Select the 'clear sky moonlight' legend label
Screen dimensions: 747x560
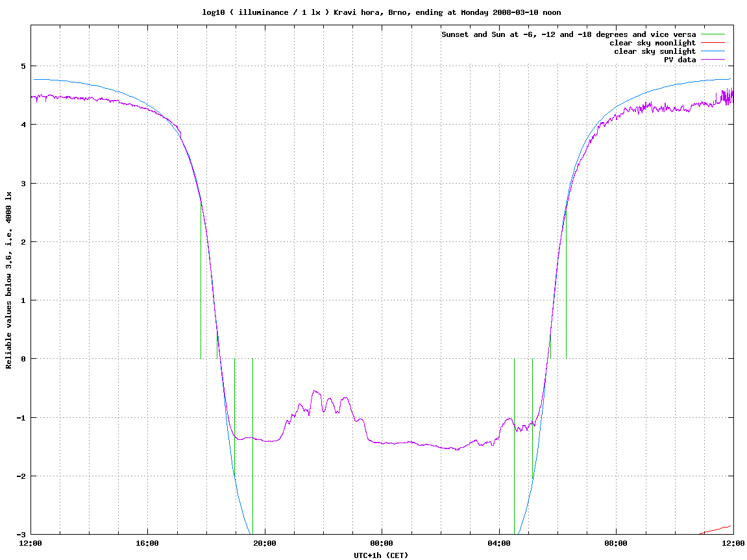[x=653, y=43]
